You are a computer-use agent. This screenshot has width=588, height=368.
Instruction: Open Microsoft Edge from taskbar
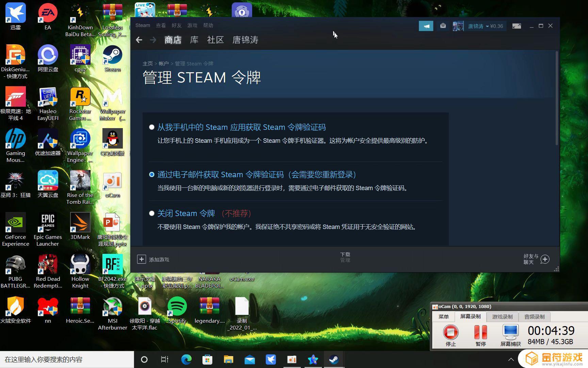[x=186, y=359]
